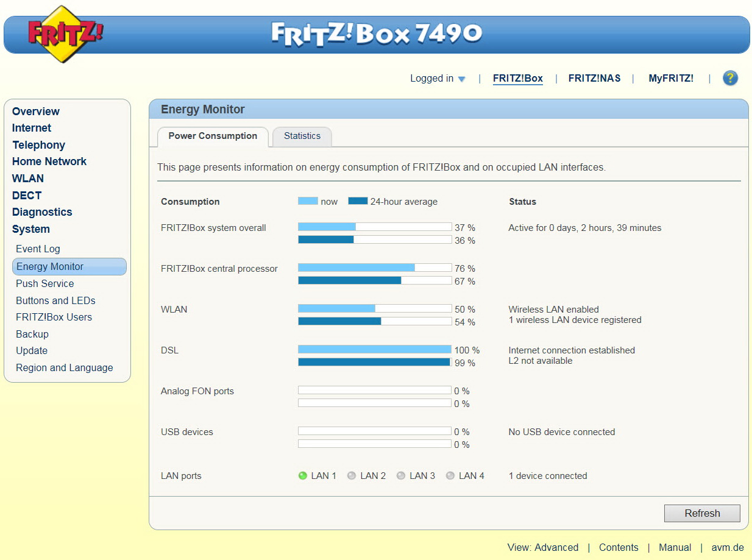Open Region and Language settings
The width and height of the screenshot is (752, 560).
(x=65, y=367)
